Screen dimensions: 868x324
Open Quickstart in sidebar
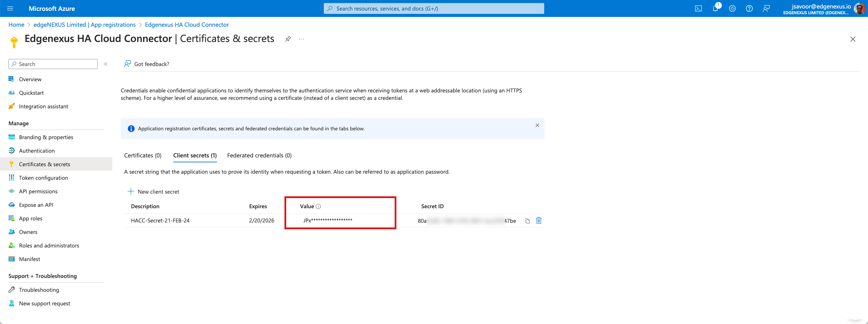pyautogui.click(x=31, y=93)
